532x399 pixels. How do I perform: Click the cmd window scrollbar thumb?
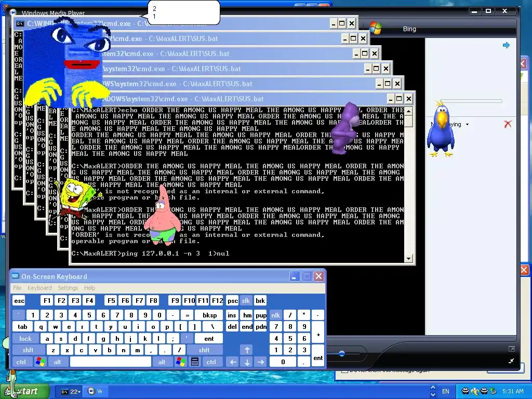(x=408, y=121)
